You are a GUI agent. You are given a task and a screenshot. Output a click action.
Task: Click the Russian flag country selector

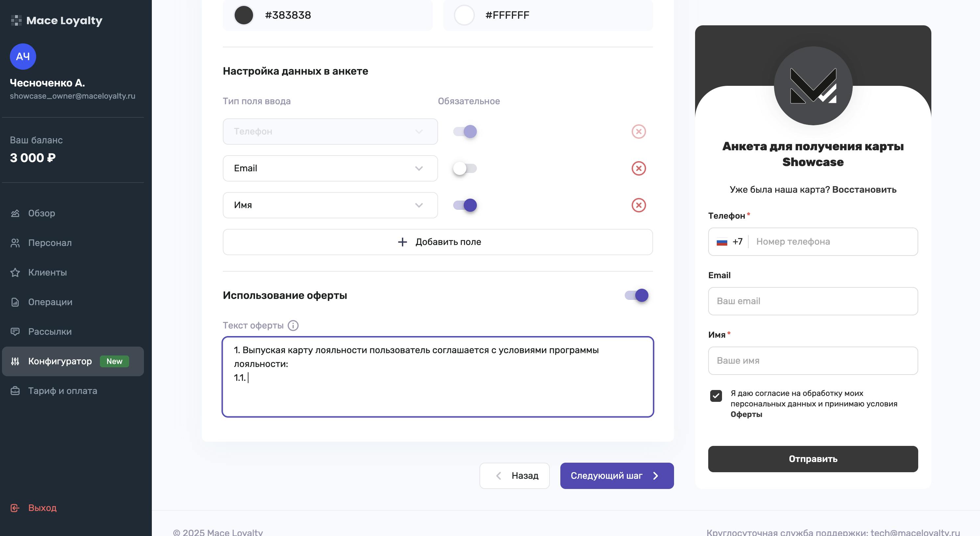722,242
